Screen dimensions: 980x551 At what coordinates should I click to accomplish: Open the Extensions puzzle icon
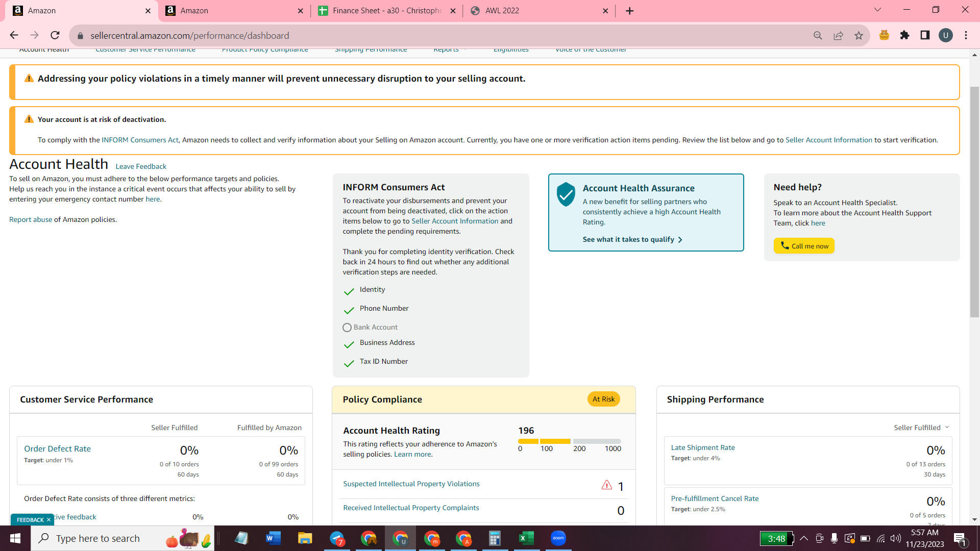point(904,35)
